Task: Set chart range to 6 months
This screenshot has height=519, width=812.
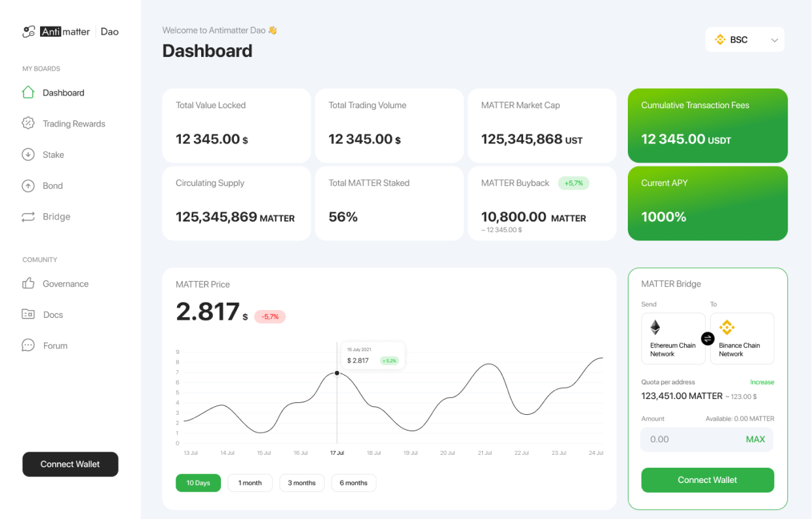Action: click(x=353, y=483)
